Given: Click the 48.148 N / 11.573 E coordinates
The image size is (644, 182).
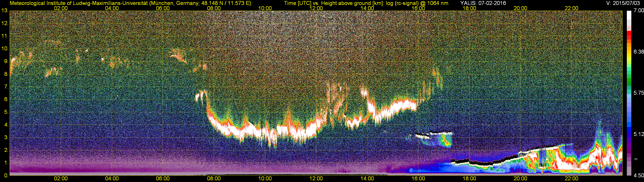Looking at the screenshot, I should 224,3.
